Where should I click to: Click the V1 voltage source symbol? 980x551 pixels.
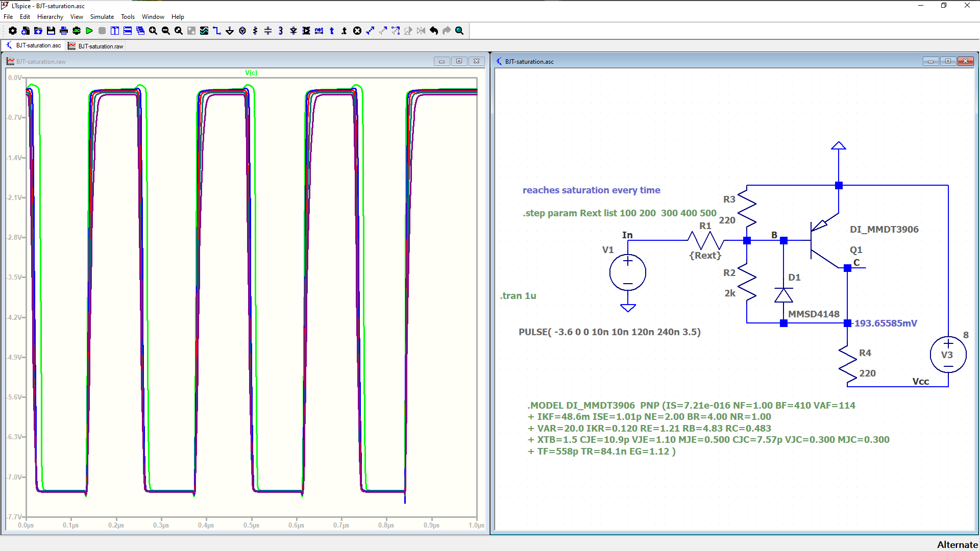(x=628, y=273)
